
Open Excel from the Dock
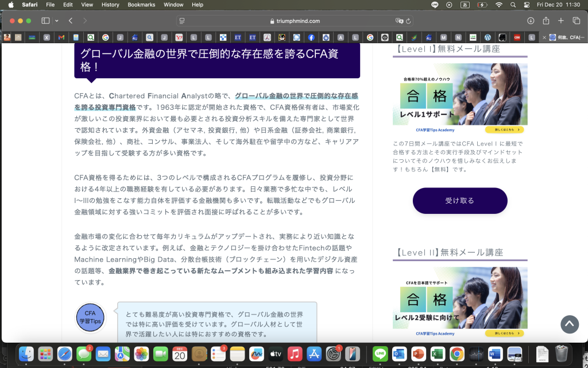pos(437,354)
